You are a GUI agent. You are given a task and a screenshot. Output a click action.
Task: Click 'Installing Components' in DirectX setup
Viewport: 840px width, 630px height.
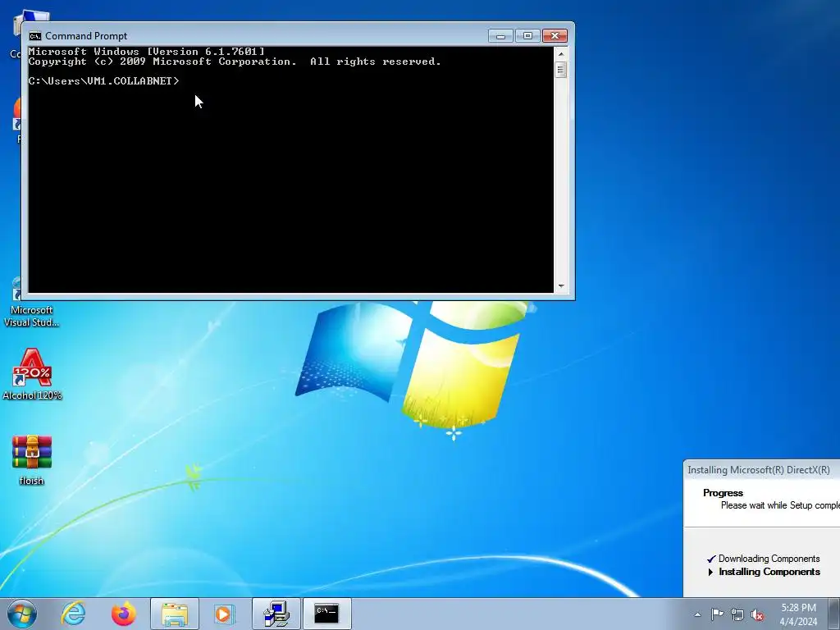(769, 572)
